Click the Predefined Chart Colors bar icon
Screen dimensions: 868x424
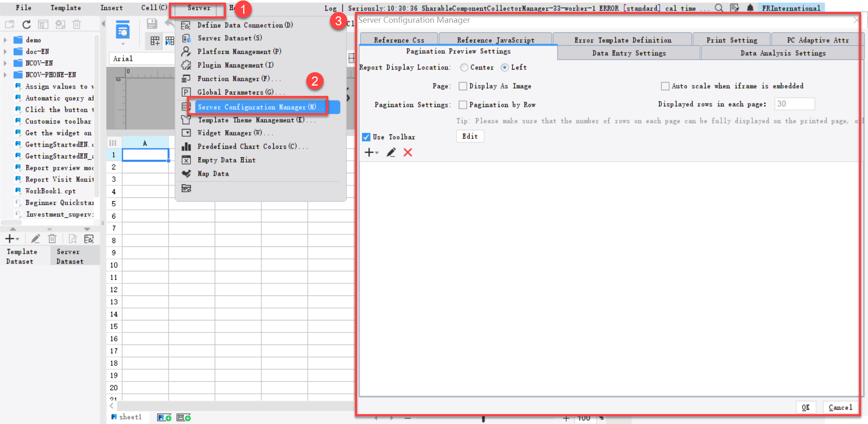point(186,147)
